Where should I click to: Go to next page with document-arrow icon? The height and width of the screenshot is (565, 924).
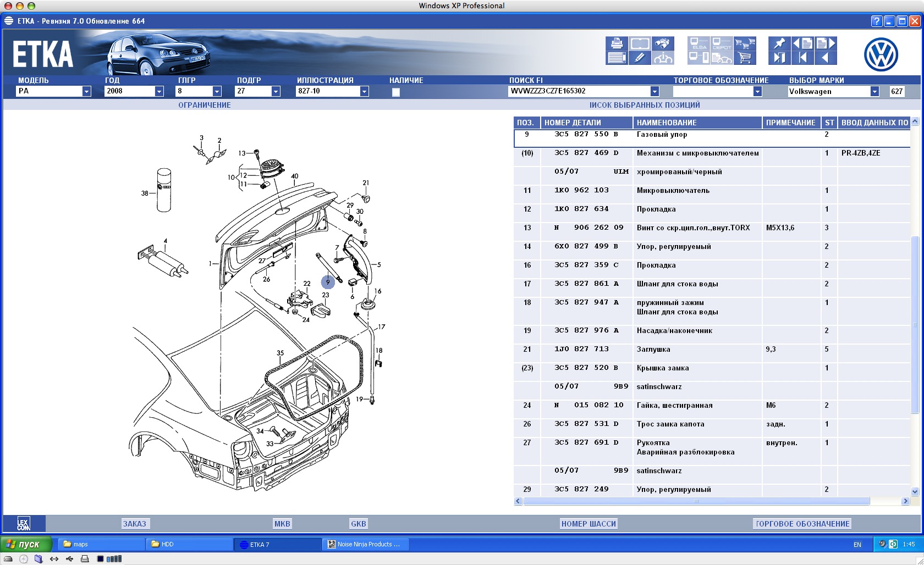pyautogui.click(x=826, y=43)
